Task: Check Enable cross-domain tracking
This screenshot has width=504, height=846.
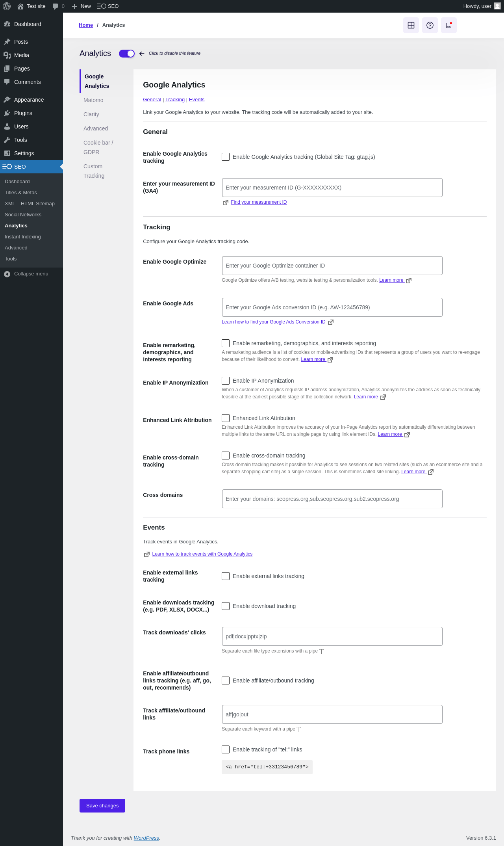Action: tap(226, 456)
